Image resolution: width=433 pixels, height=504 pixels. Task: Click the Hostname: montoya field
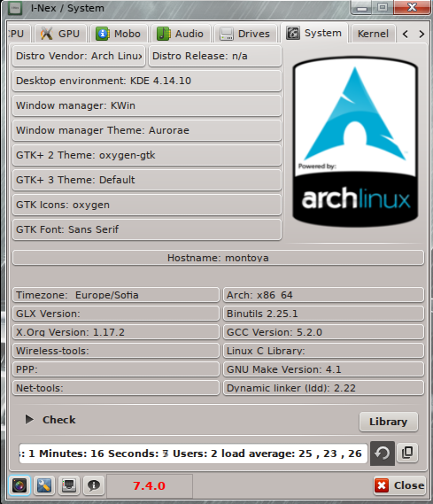(x=218, y=258)
